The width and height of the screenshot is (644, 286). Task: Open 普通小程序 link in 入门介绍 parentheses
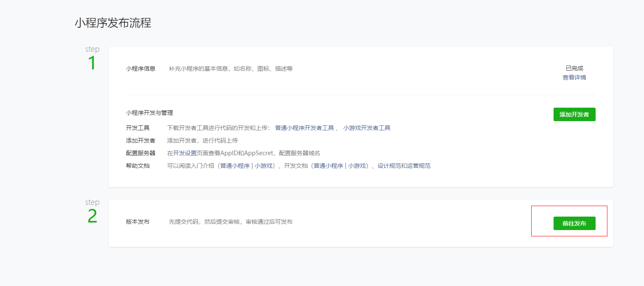coord(235,166)
